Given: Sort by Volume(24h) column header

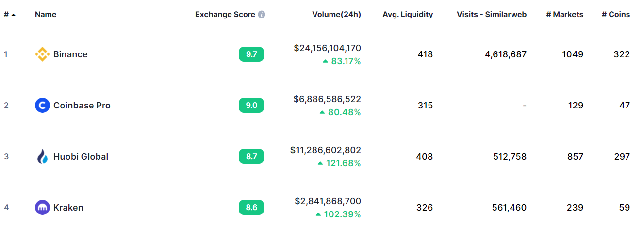Looking at the screenshot, I should point(336,15).
